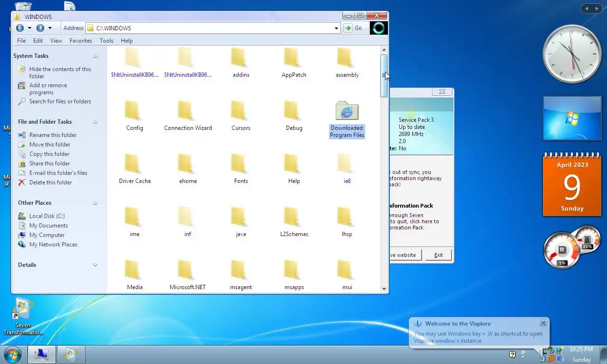Click the vertical scrollbar thumb in WINDOWS window
Viewport: 607px width, 364px height.
[x=384, y=76]
